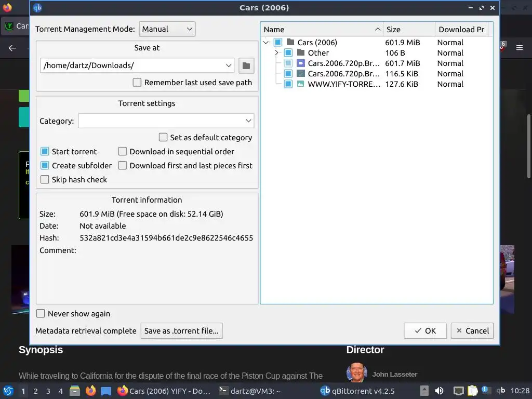
Task: Click the qBittorrent system tray icon
Action: (500, 391)
